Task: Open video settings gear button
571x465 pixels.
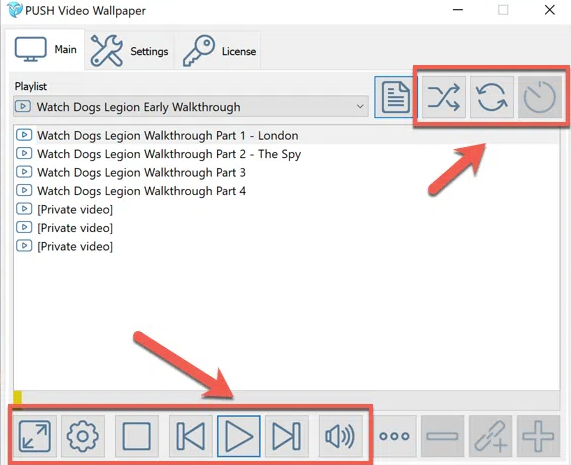Action: pos(83,436)
